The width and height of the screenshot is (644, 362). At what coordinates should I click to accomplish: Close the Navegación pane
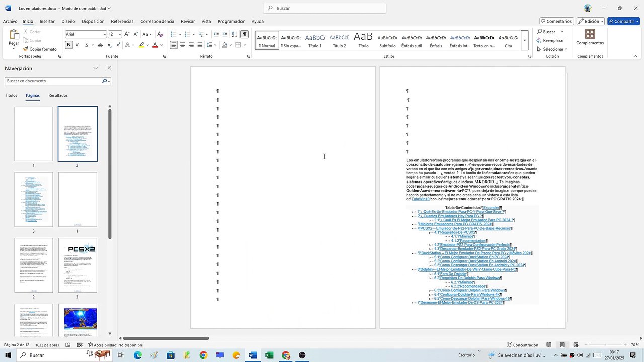[x=109, y=68]
